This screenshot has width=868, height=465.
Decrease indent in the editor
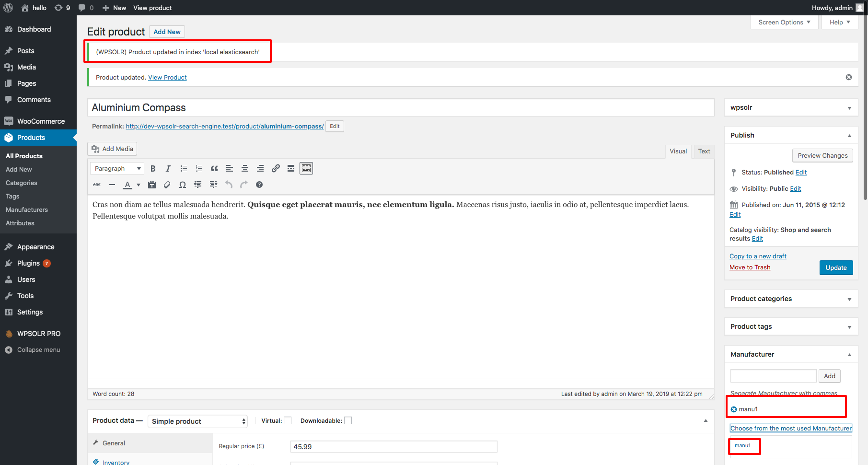click(x=198, y=185)
